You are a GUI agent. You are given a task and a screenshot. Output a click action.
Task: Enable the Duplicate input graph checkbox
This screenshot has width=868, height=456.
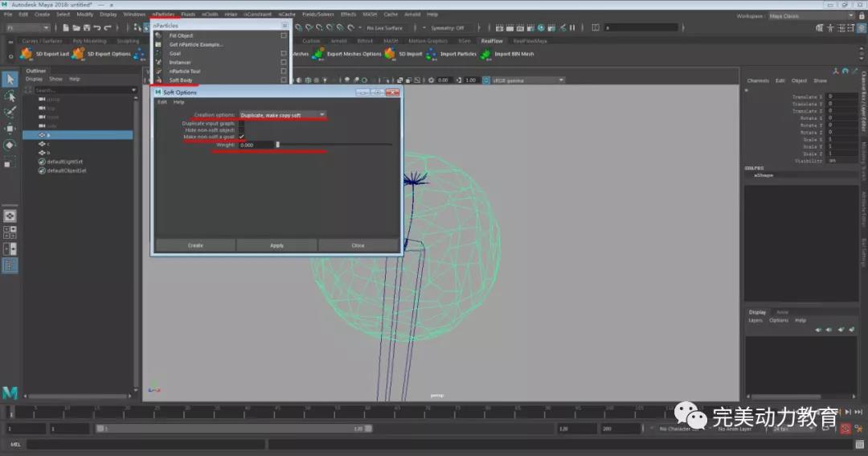[x=241, y=123]
